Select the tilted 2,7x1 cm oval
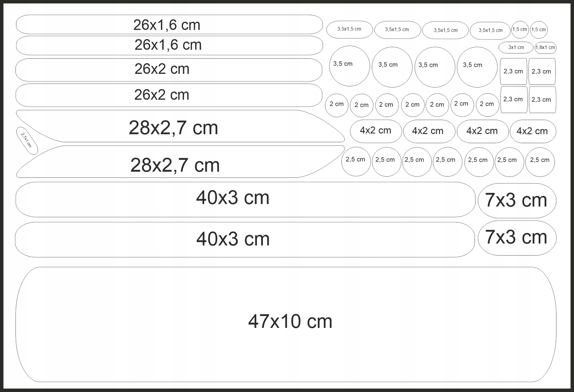Viewport: 574px width, 392px height. [x=27, y=140]
